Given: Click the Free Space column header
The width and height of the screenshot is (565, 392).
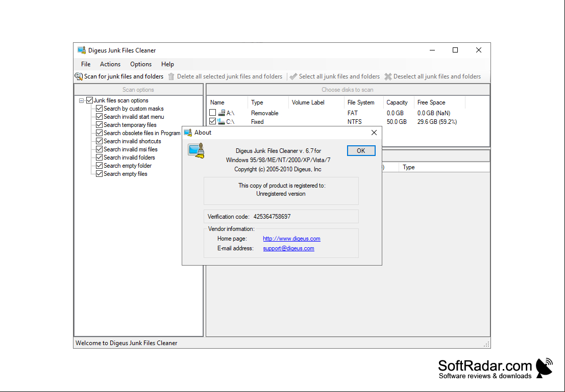Looking at the screenshot, I should [439, 102].
